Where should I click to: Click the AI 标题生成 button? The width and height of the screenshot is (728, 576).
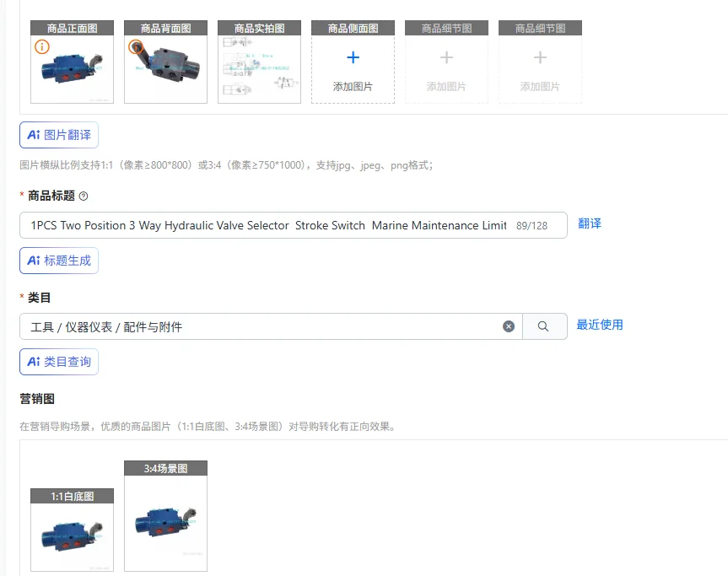click(59, 261)
